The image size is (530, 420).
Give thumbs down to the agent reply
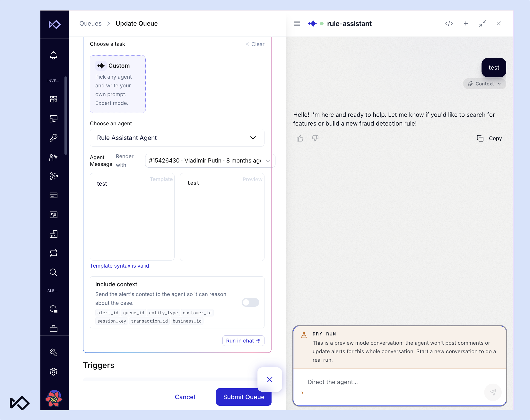point(315,138)
